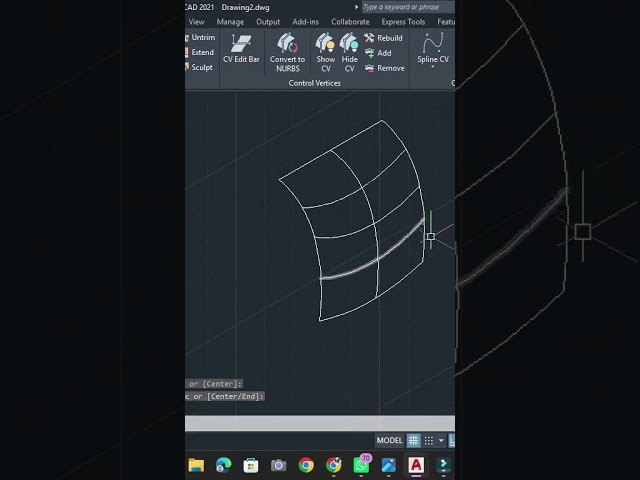Switch to the Collaborate tab
This screenshot has height=480, width=640.
(x=350, y=22)
